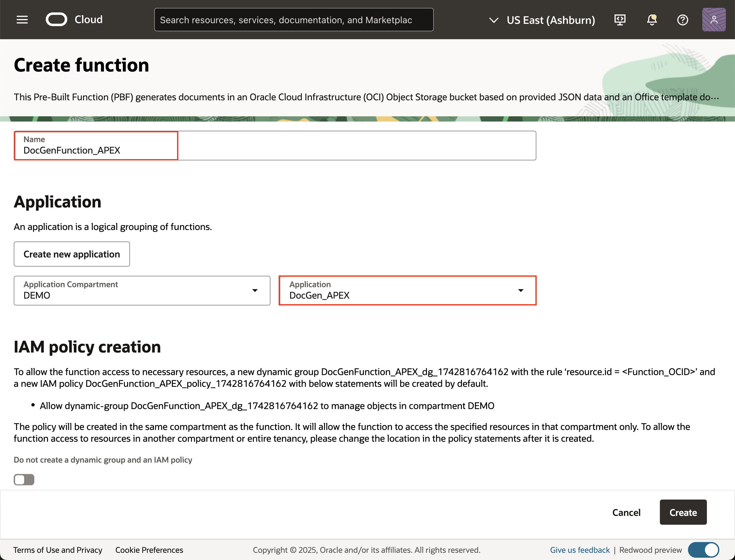Toggle the Redwood preview switch off
The image size is (735, 560).
click(x=703, y=550)
